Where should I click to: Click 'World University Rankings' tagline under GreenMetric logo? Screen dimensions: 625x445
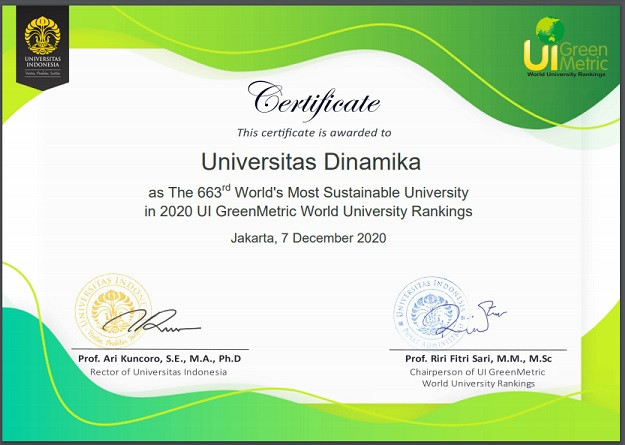tap(566, 74)
